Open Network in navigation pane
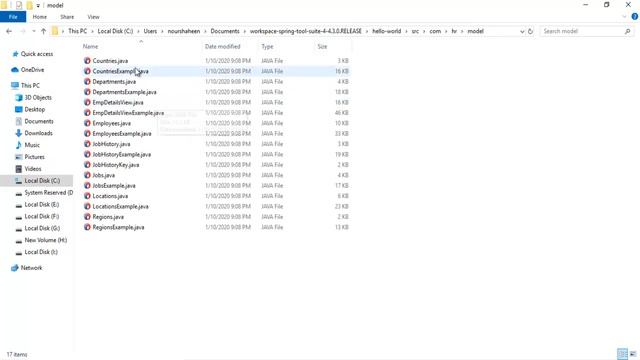The image size is (640, 360). click(31, 268)
